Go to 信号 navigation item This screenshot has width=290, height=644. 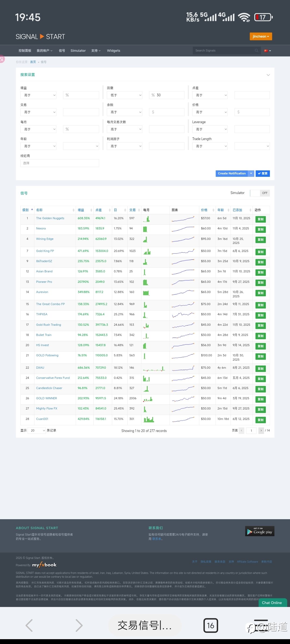62,51
